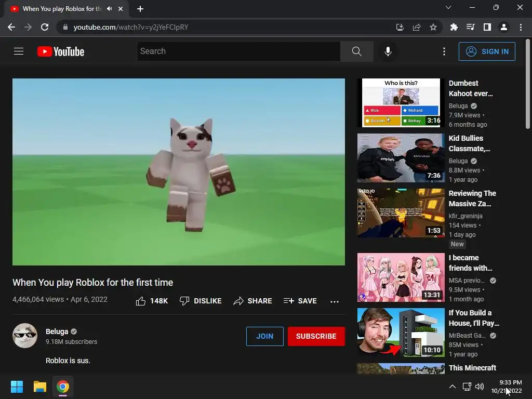Click the MSA previo... channel name
This screenshot has width=532, height=399.
467,280
